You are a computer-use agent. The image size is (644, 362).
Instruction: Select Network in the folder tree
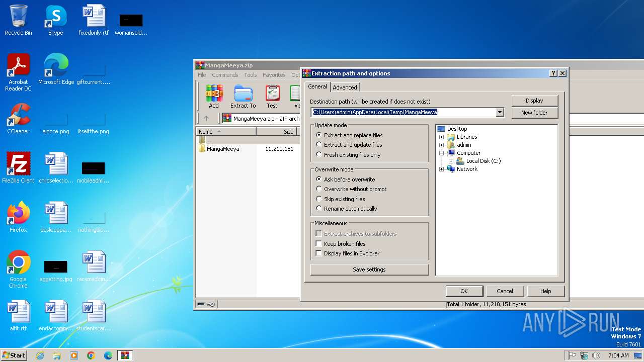click(462, 169)
